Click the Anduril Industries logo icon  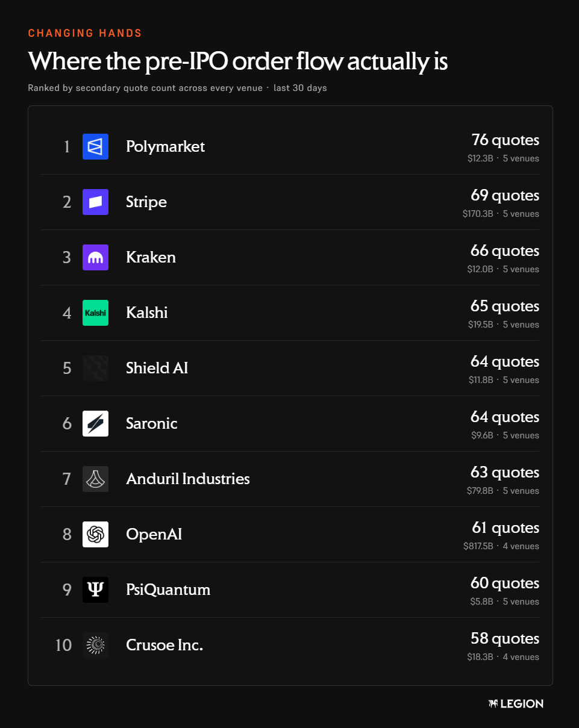pos(95,479)
